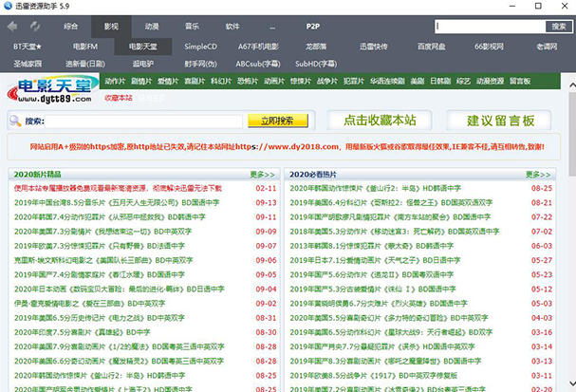Open the 66影视网 source

pos(489,47)
